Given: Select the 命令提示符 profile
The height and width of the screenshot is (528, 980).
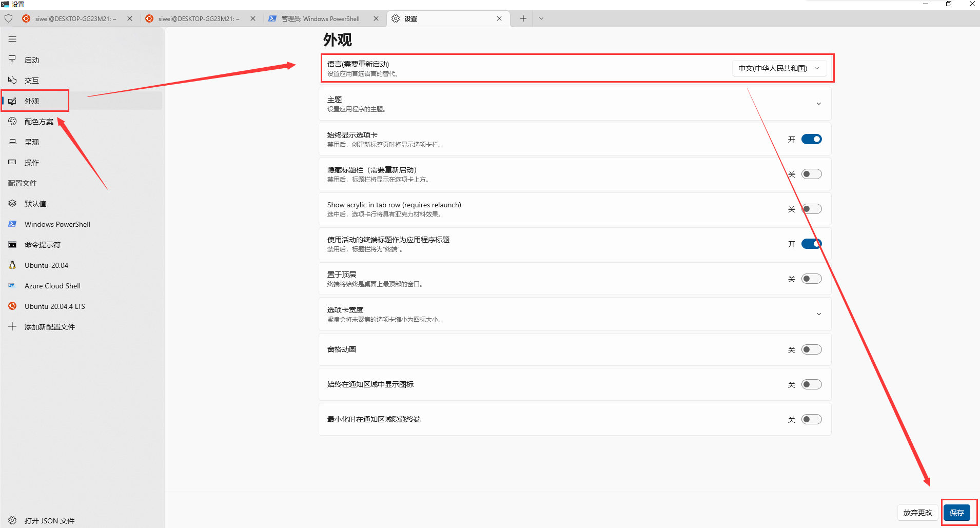Looking at the screenshot, I should point(82,245).
